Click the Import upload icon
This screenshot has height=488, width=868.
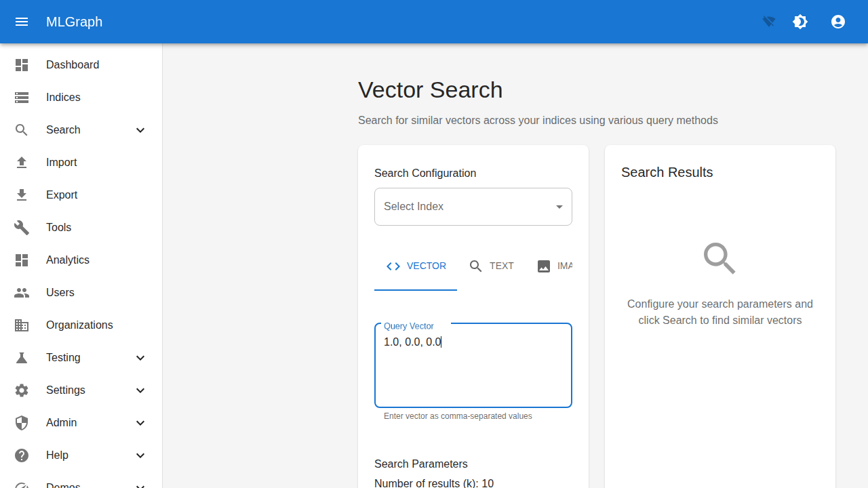[22, 162]
